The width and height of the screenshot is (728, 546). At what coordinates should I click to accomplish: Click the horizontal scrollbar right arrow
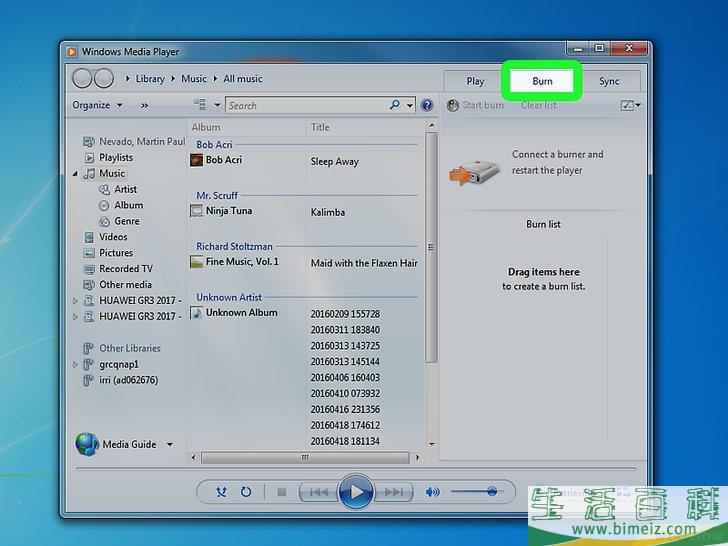(417, 457)
